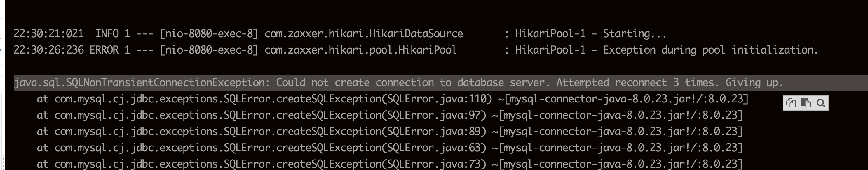Click com.zaxxer.hikari.HikariDataSource logger name
The image size is (868, 170).
pyautogui.click(x=364, y=33)
